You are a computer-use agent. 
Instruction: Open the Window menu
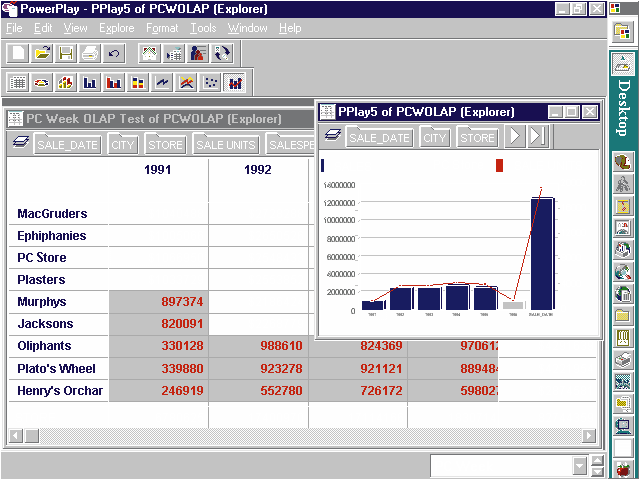(x=248, y=28)
